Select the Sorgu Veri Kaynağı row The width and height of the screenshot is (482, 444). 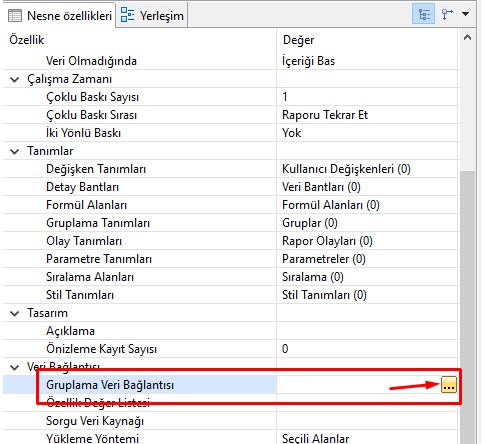[231, 421]
